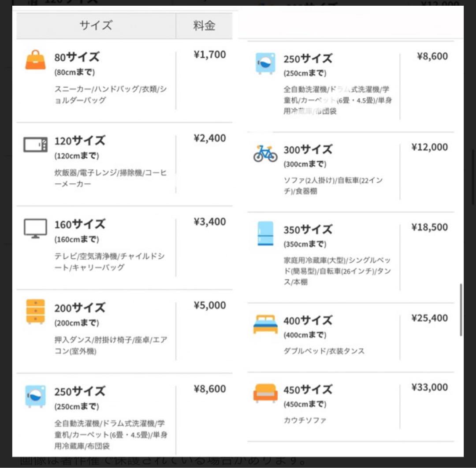Screen dimensions: 476x468
Task: Click the サイズ column header
Action: [x=96, y=26]
